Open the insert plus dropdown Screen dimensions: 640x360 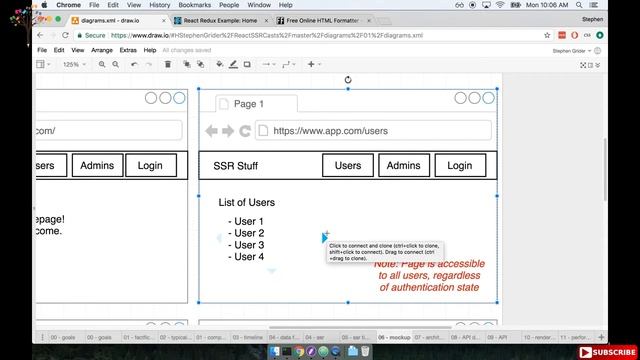click(x=314, y=64)
